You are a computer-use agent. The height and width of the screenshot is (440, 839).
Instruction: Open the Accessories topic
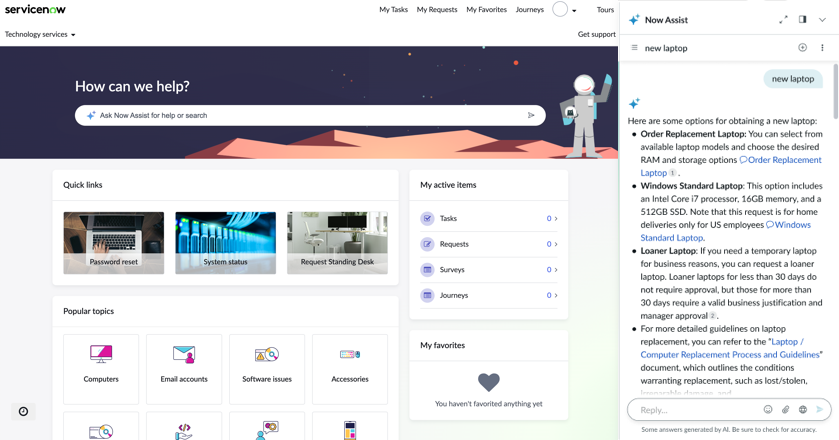coord(350,369)
